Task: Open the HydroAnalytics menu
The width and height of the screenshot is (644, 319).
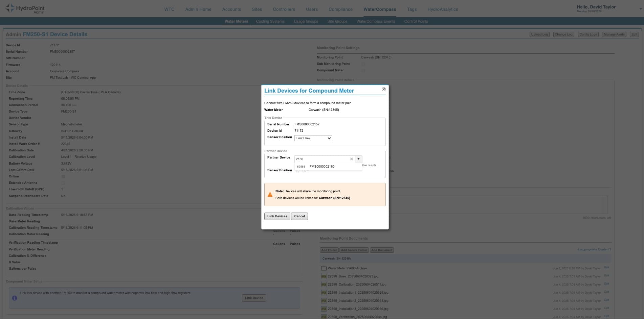Action: [x=443, y=9]
